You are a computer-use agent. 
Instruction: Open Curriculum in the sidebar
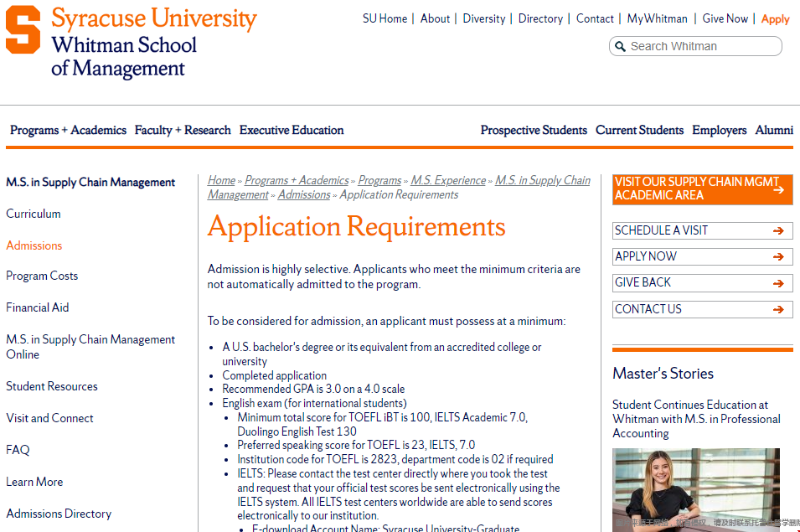pos(34,214)
